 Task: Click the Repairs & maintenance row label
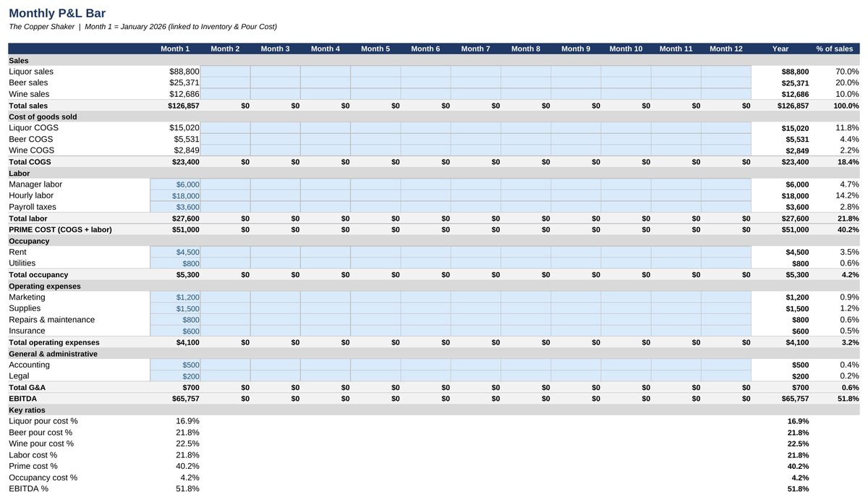click(51, 320)
